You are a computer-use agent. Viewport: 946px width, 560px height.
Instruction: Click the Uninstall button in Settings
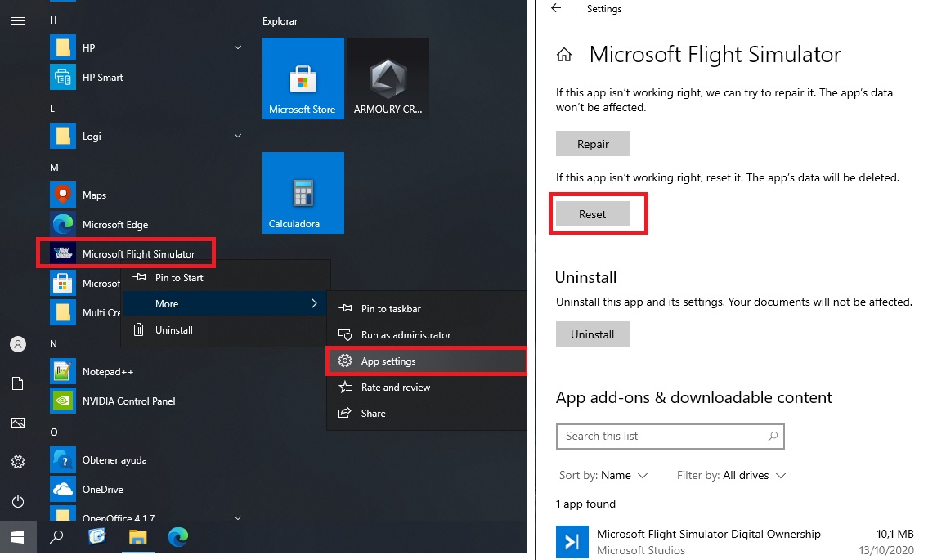pos(593,334)
